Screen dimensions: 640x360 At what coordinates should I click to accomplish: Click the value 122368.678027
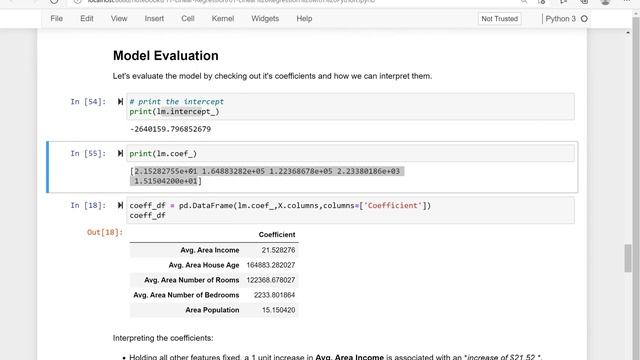pyautogui.click(x=271, y=280)
